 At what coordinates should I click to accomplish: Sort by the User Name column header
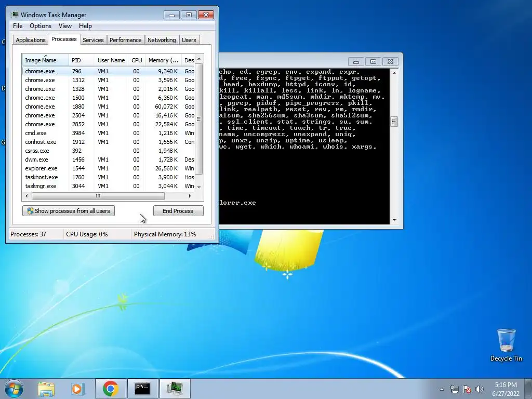pos(111,60)
